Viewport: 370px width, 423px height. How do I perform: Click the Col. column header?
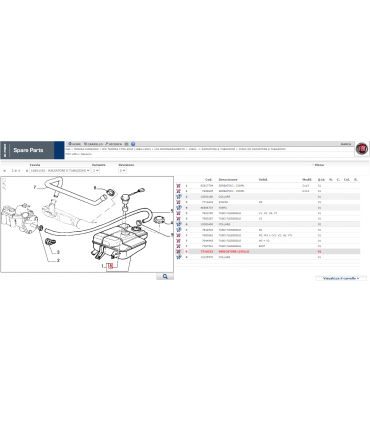[x=347, y=180]
